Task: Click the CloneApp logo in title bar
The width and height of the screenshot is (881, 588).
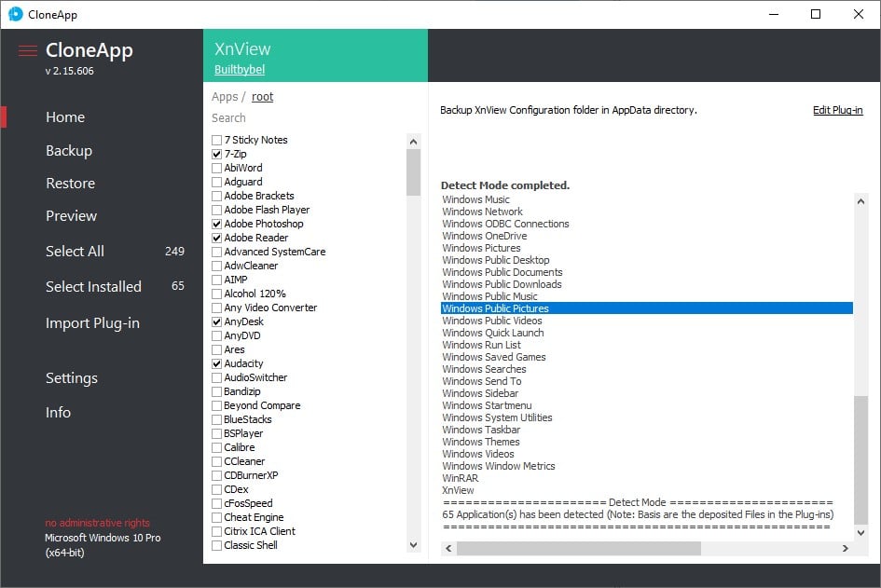Action: pos(15,14)
